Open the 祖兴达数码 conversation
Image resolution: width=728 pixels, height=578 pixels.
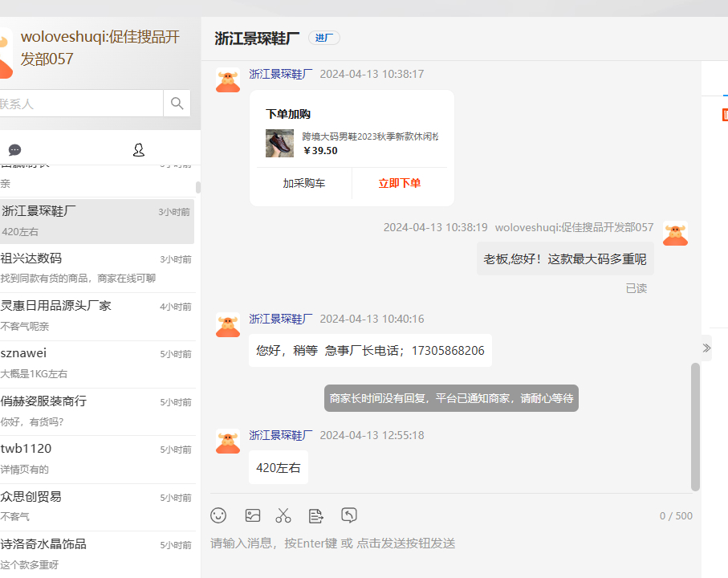pyautogui.click(x=96, y=268)
